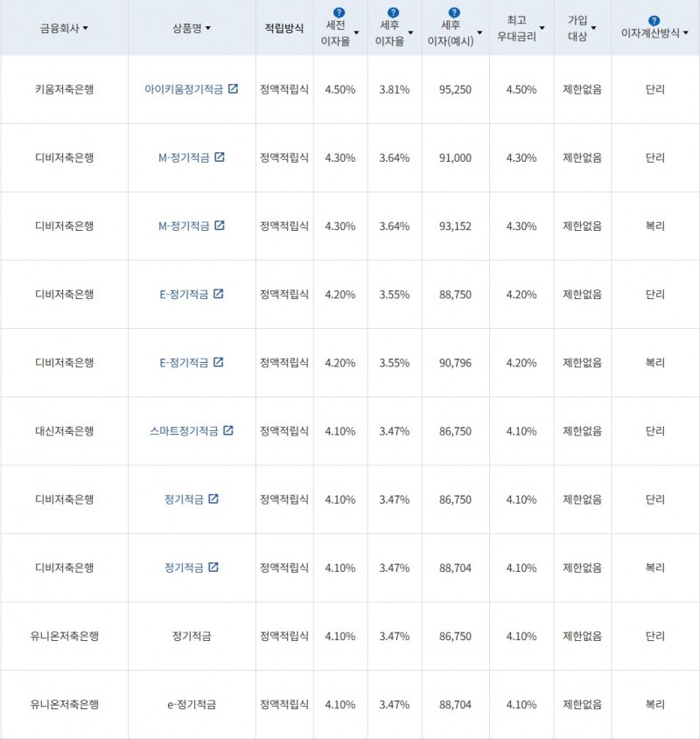
Task: Open the 아이키움정기적금 product link
Action: (x=184, y=89)
